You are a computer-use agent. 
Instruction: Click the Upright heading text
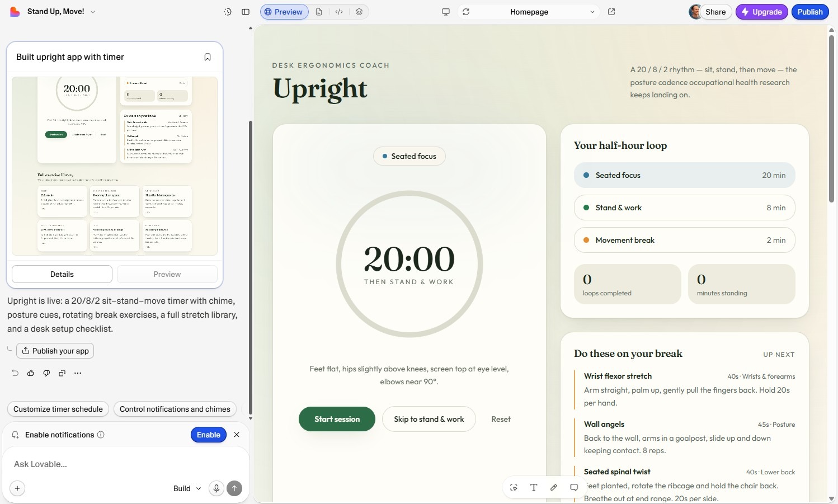(320, 89)
